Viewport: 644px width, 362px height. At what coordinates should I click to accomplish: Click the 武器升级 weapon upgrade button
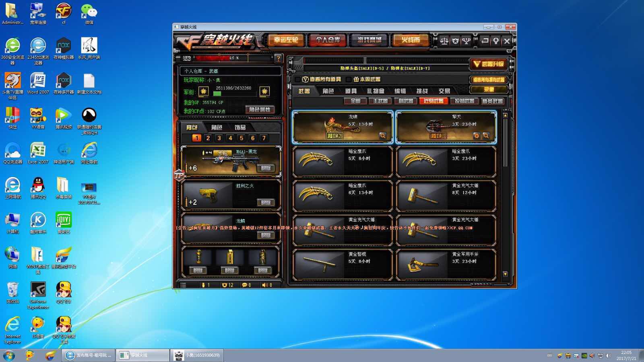[489, 64]
